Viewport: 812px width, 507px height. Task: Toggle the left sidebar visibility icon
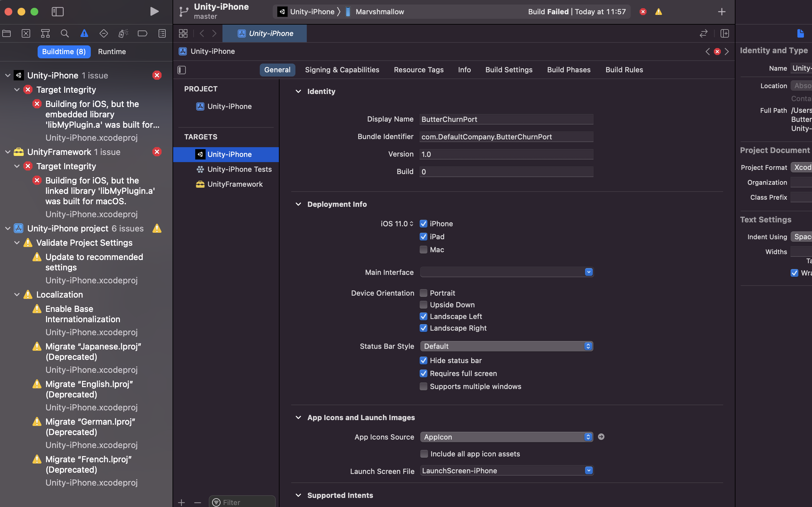58,11
